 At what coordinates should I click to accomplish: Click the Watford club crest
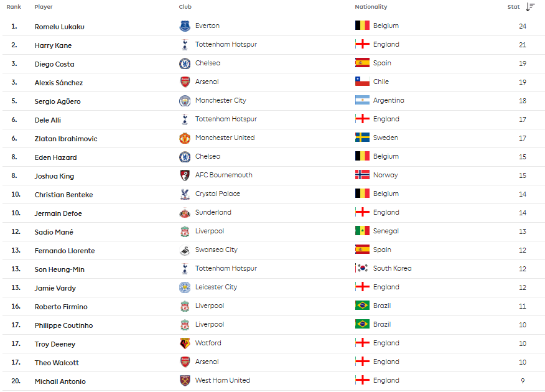pyautogui.click(x=185, y=343)
